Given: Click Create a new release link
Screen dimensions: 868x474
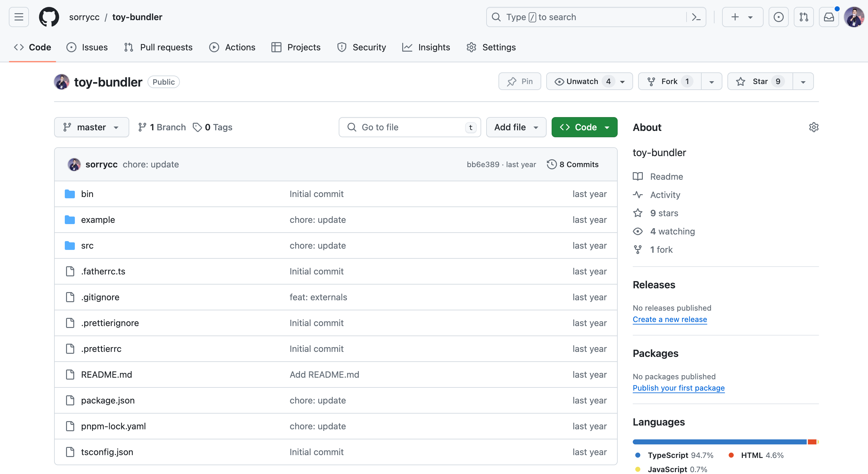Looking at the screenshot, I should (x=670, y=319).
